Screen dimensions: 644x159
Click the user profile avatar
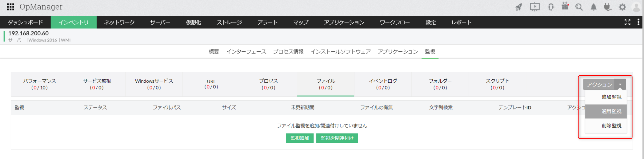pyautogui.click(x=636, y=7)
